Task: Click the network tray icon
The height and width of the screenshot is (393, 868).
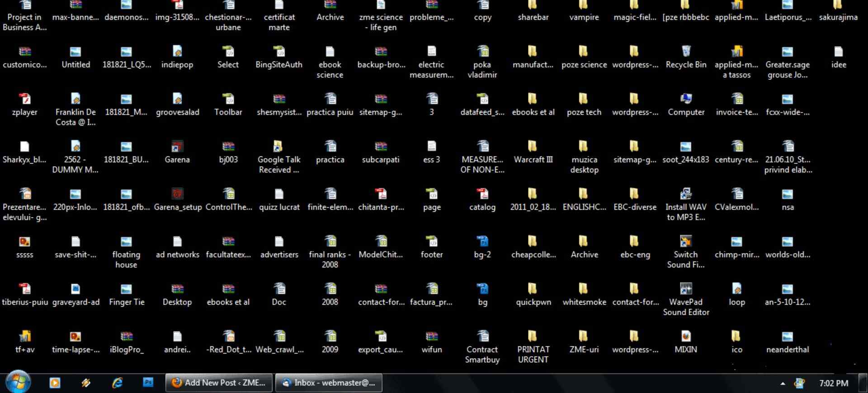Action: click(x=799, y=383)
